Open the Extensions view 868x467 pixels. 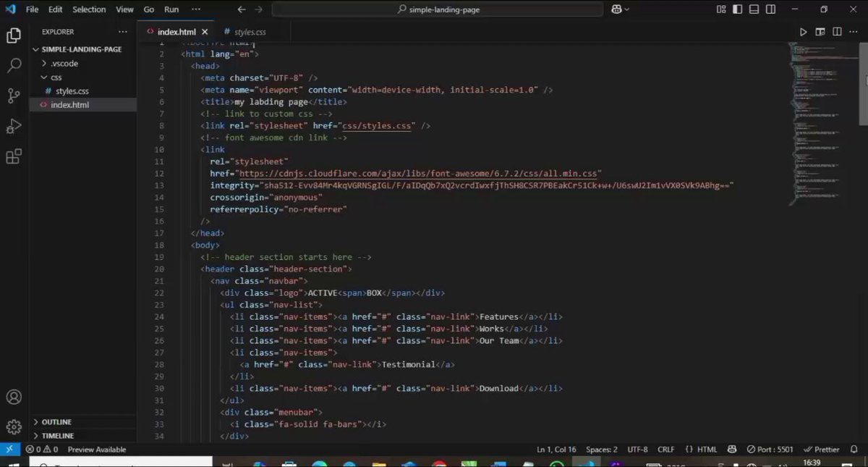click(14, 156)
